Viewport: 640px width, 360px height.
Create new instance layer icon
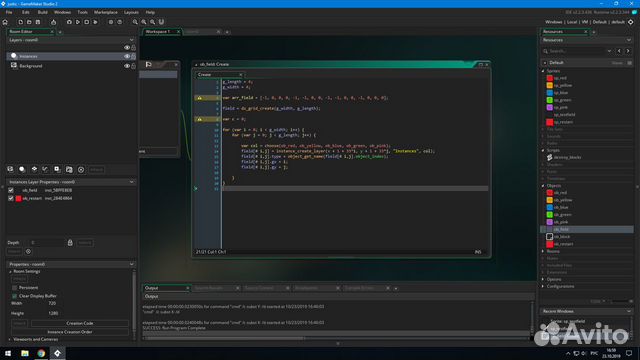[22, 169]
